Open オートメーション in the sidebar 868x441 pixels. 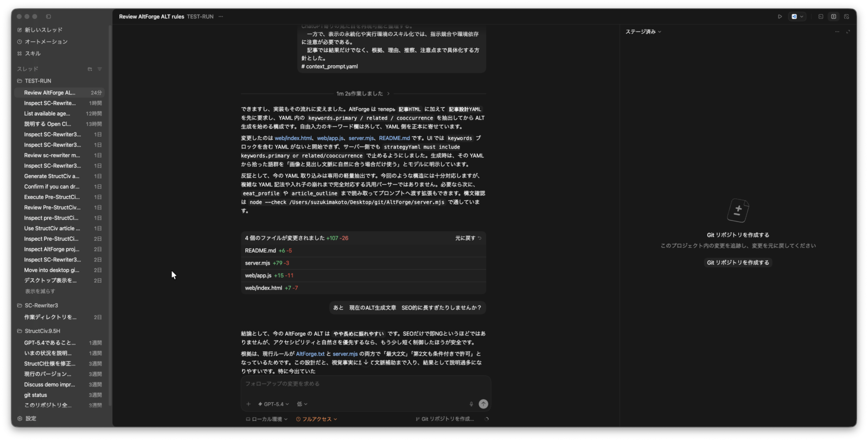42,42
